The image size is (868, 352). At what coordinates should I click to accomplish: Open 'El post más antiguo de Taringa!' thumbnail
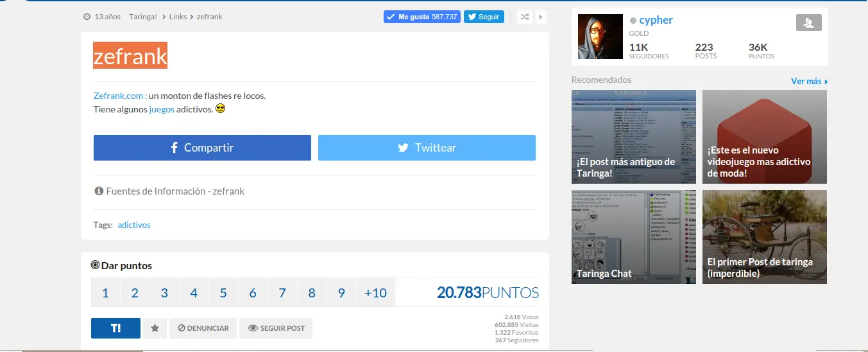[x=634, y=137]
